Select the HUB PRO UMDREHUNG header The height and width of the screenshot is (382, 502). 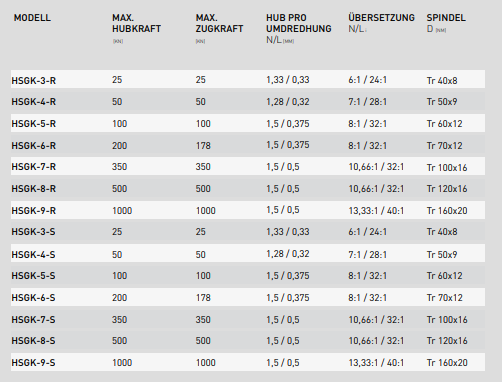(x=299, y=23)
